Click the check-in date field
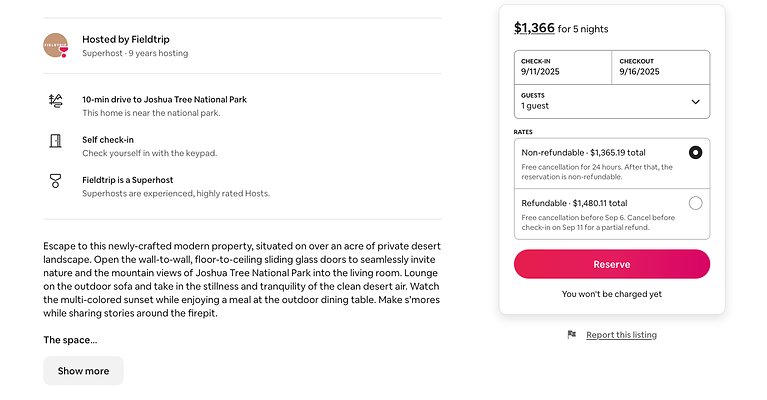This screenshot has height=400, width=767. coord(562,67)
